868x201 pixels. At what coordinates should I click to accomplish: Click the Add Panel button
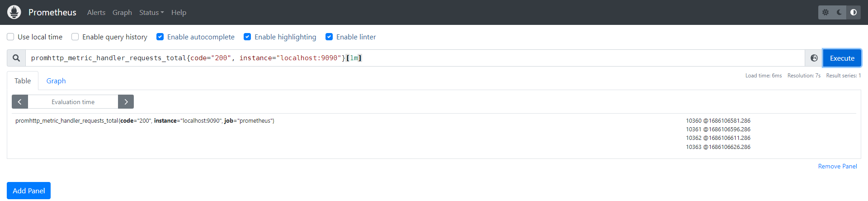(x=28, y=191)
